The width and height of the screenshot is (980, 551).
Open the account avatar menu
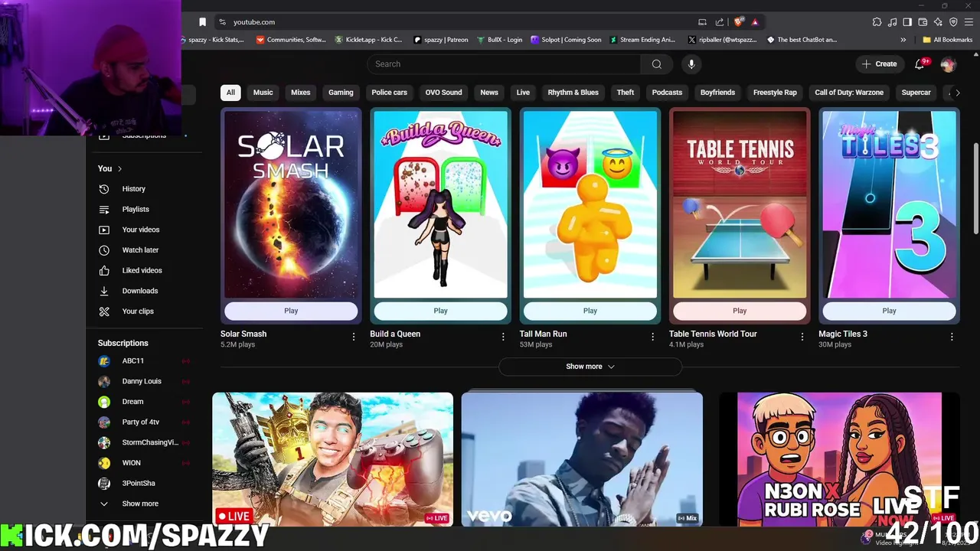tap(948, 64)
